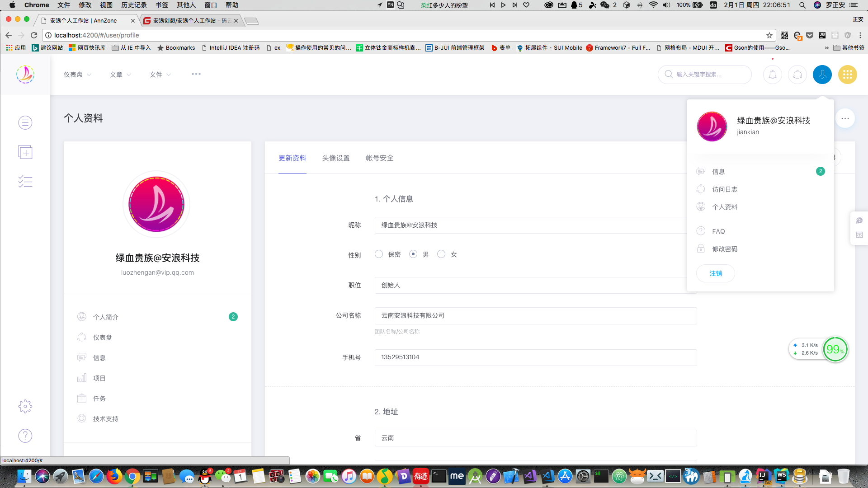Click the 注销 logout button
868x488 pixels.
715,273
